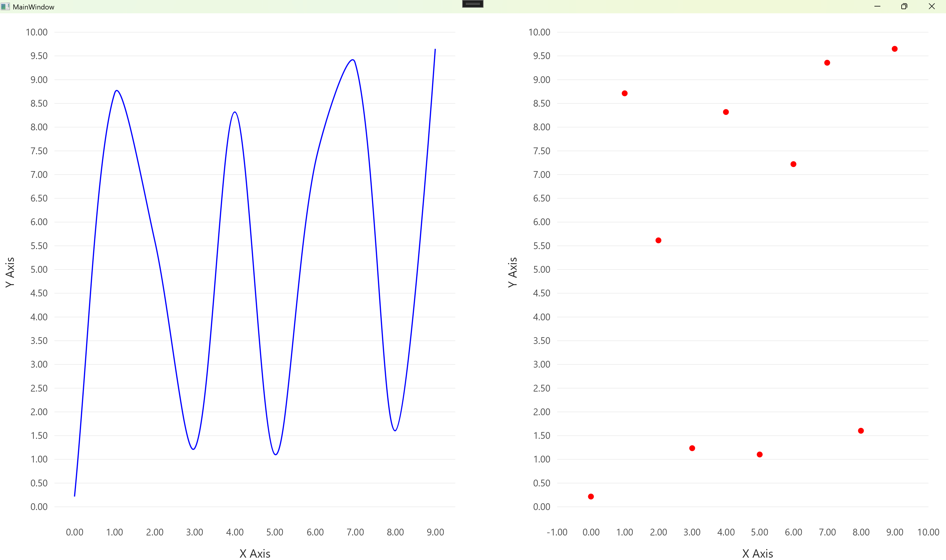The width and height of the screenshot is (946, 560).
Task: Click the highest red point at X 9.00
Action: [895, 49]
